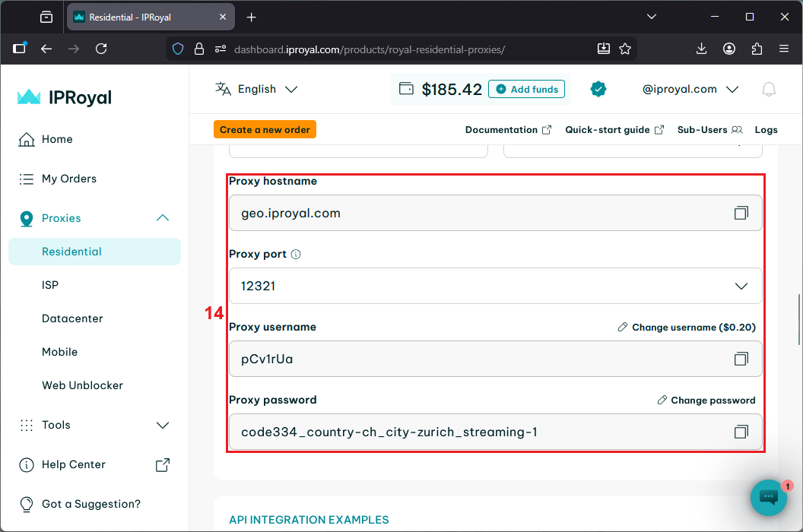Open the browser downloads panel
The image size is (803, 532).
702,49
